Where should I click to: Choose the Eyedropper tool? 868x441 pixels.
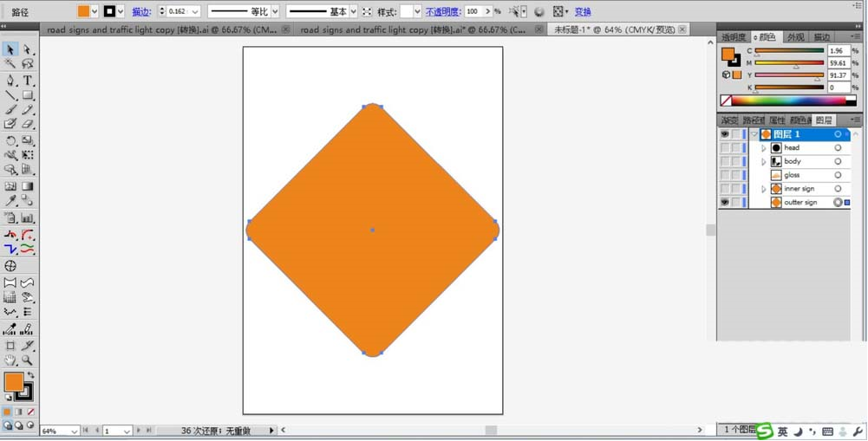click(10, 201)
